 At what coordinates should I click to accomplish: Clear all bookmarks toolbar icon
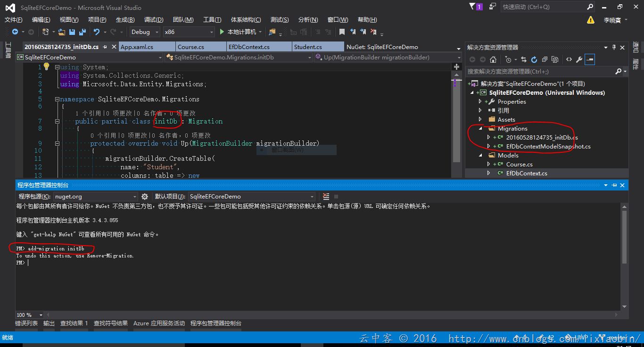(373, 32)
